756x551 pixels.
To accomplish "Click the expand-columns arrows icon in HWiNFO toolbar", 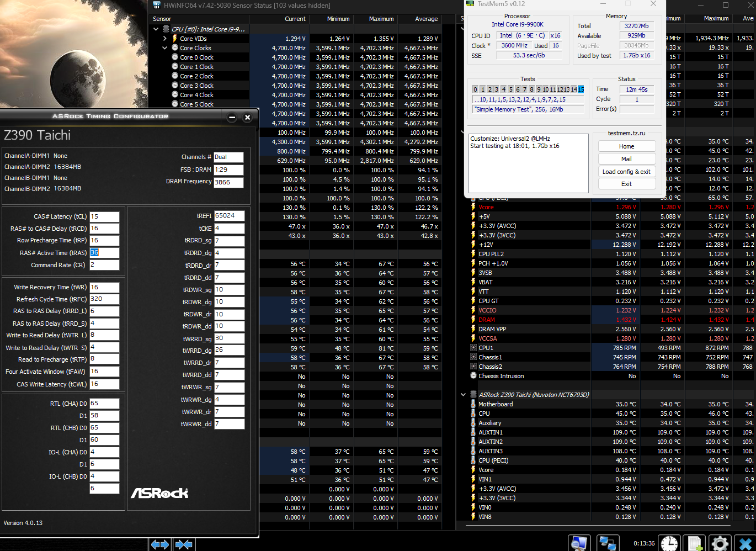I will click(x=160, y=544).
